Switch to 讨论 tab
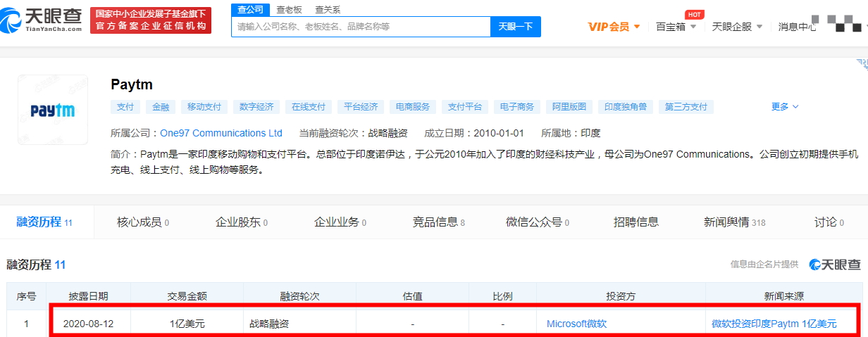The width and height of the screenshot is (868, 337). click(x=829, y=222)
